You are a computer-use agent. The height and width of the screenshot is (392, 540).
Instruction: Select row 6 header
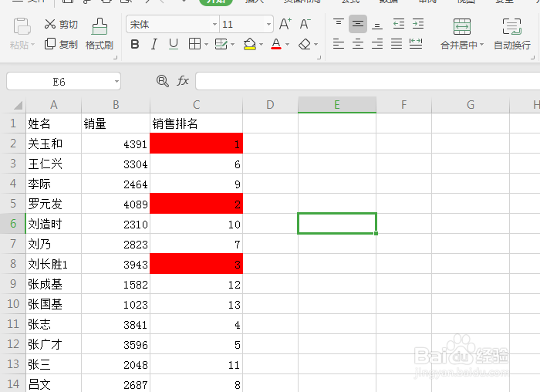coord(13,224)
